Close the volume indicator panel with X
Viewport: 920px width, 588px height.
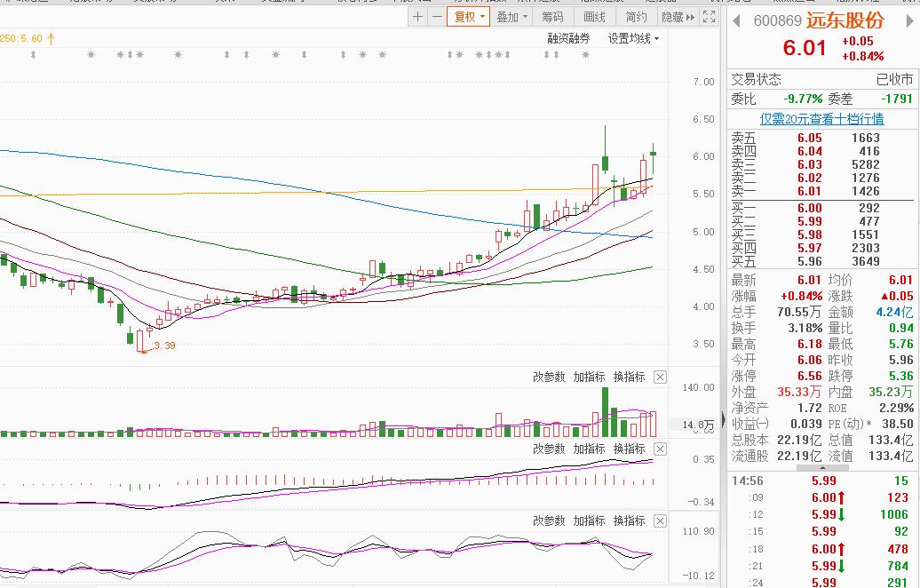pos(660,377)
